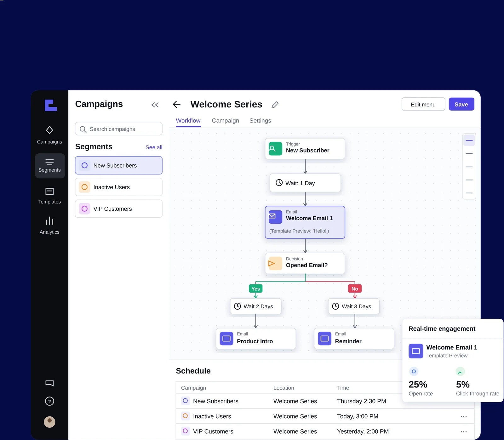504x440 pixels.
Task: Open the Analytics section
Action: click(x=49, y=226)
